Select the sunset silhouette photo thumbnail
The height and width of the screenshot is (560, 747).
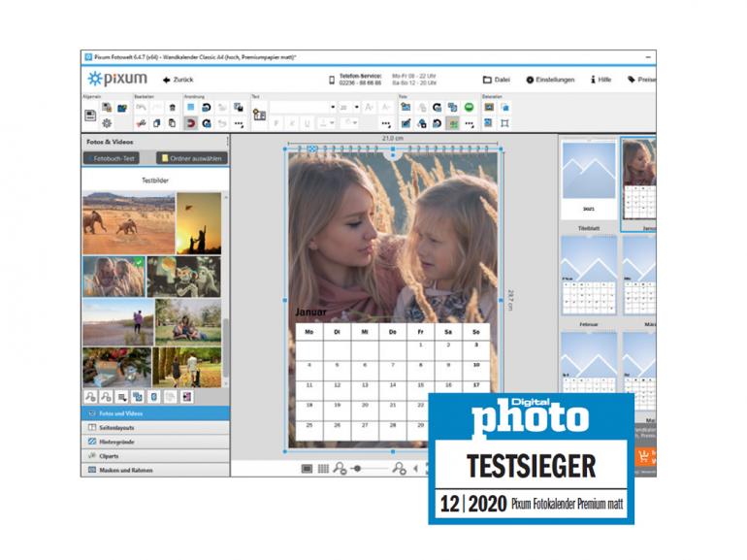199,223
